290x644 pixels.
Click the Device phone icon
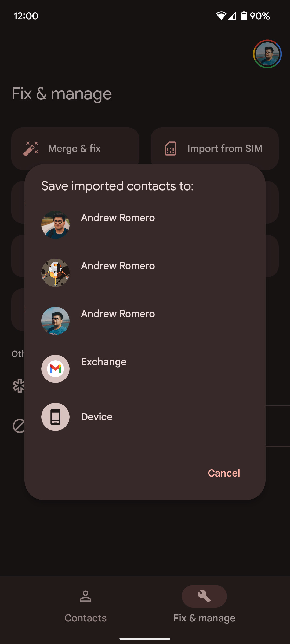[x=55, y=417]
